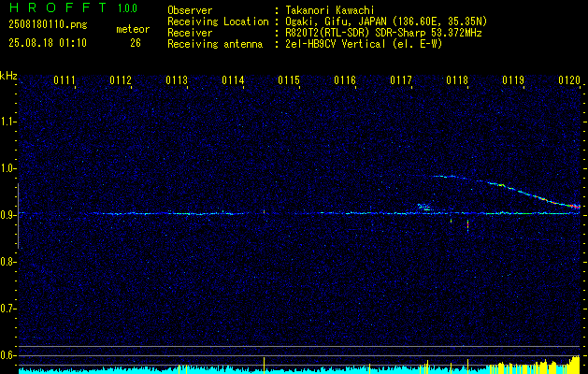The image size is (588, 374).
Task: Click frequency axis label 0.6
Action: 7,355
